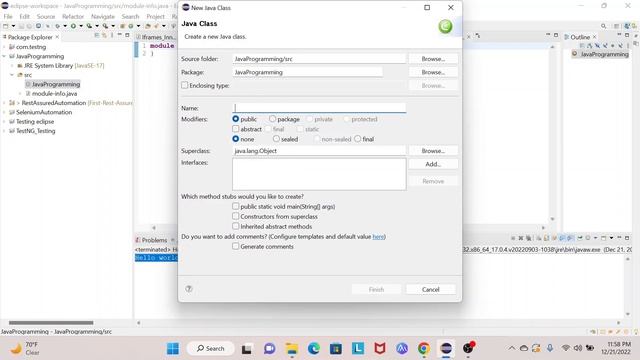Image resolution: width=640 pixels, height=360 pixels.
Task: Click Link with Editor icon in Package Explorer
Action: click(104, 36)
